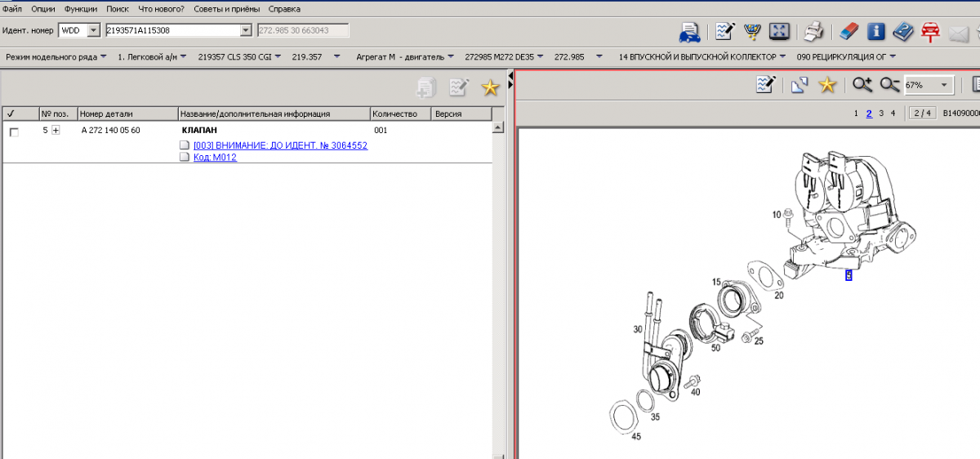Click the red car on lift icon
The width and height of the screenshot is (980, 459).
point(929,32)
